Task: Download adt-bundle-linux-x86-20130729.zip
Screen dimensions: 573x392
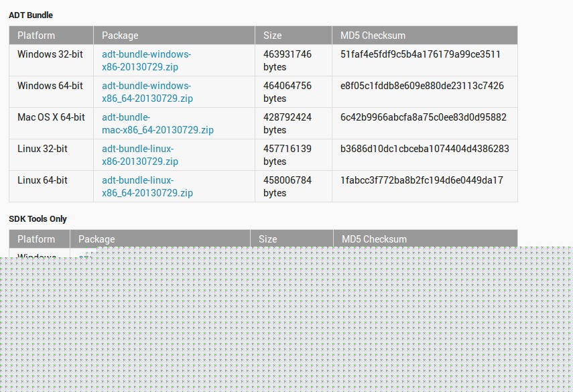Action: (139, 155)
